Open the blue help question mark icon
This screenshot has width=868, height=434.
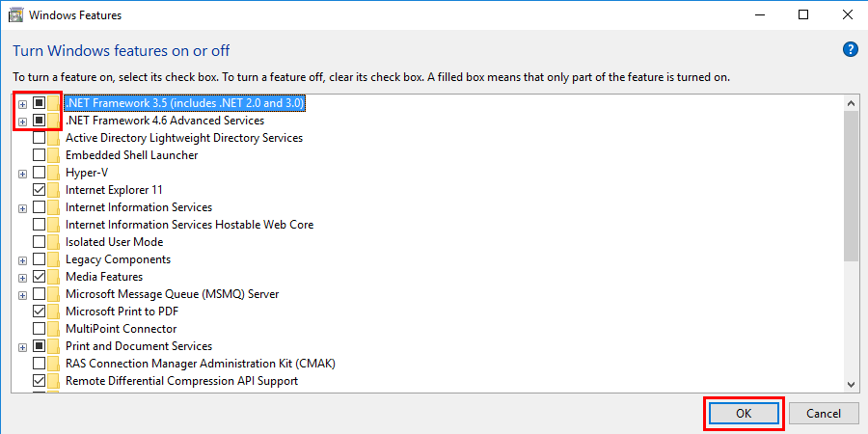click(850, 50)
